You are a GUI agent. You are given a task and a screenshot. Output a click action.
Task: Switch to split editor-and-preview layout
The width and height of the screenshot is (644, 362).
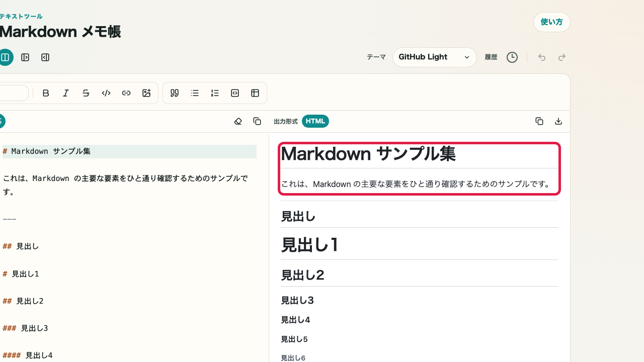coord(5,57)
